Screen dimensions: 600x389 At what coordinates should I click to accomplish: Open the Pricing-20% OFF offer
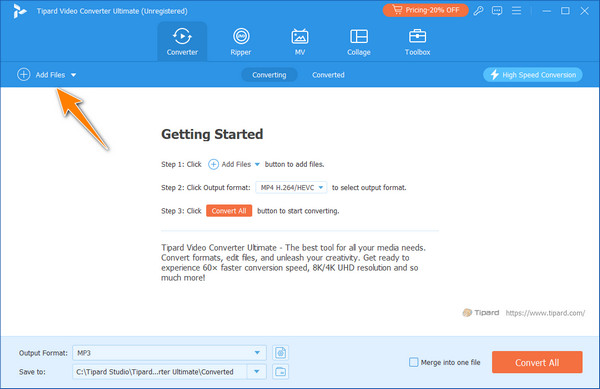point(426,10)
